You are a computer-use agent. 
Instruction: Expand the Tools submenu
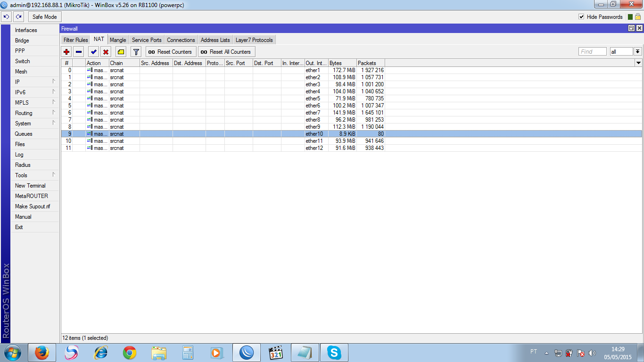coord(35,175)
